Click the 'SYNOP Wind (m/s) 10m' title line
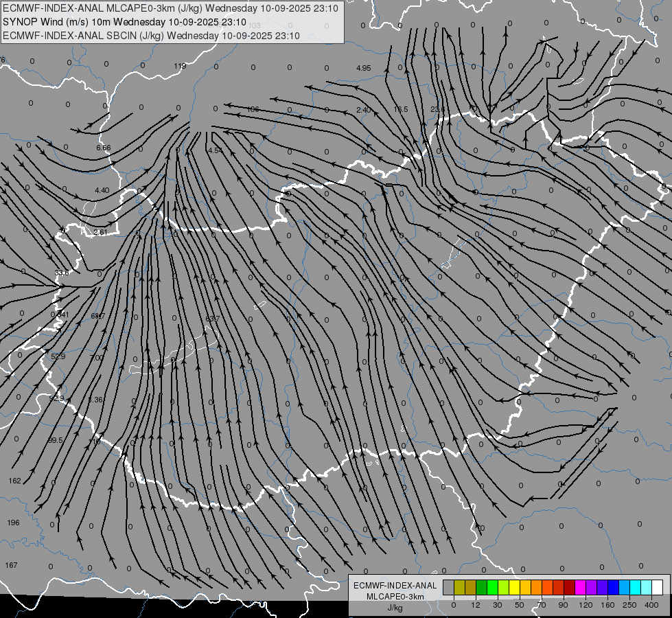This screenshot has height=618, width=672. click(125, 22)
